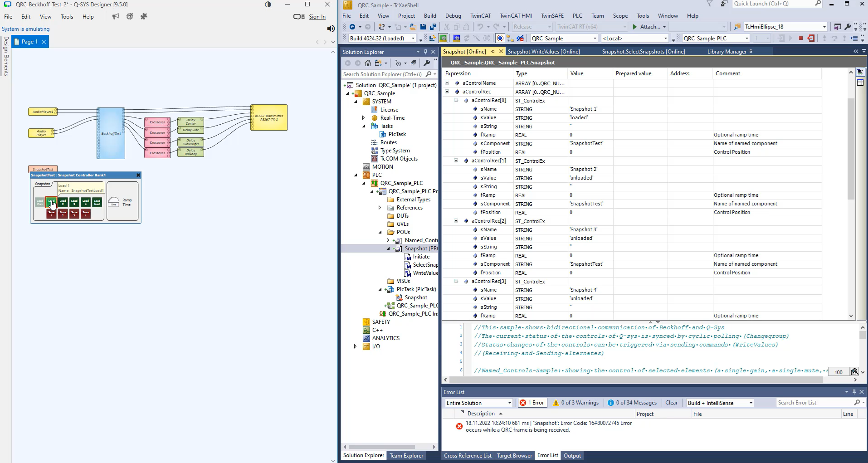Screen dimensions: 868x463
Task: Click the red Save 4 snapshot button
Action: [86, 214]
